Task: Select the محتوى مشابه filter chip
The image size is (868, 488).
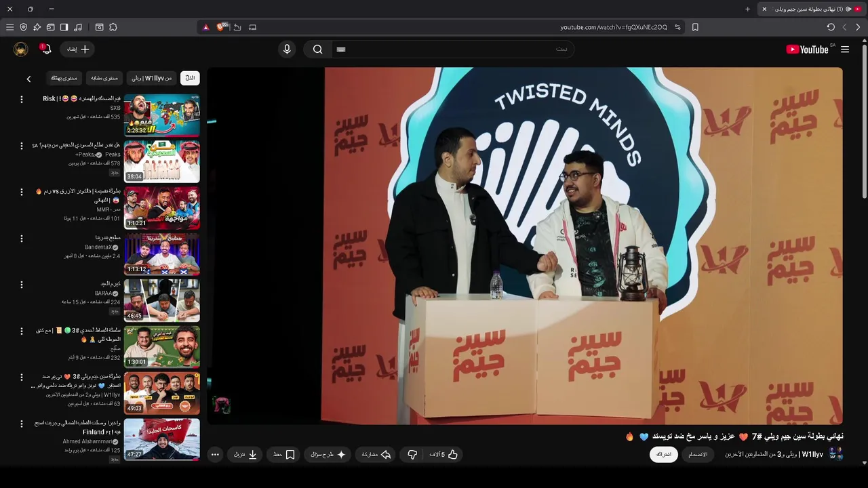Action: point(104,78)
